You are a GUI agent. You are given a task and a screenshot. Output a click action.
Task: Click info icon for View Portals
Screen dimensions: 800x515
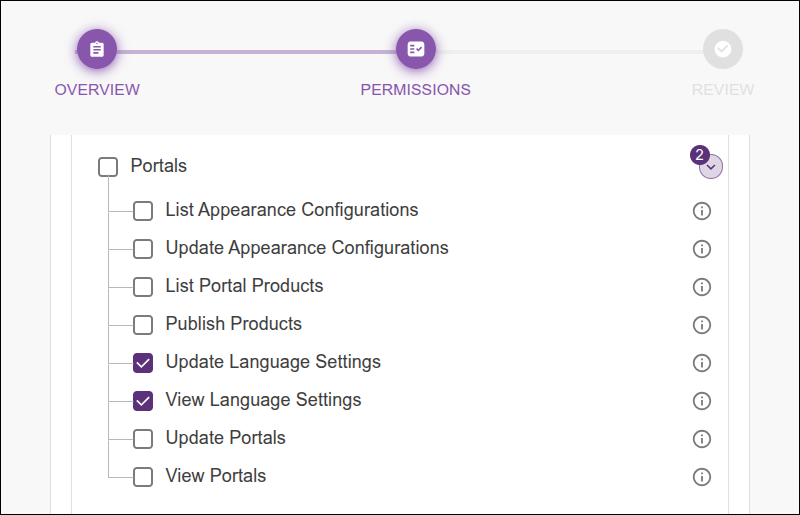[x=702, y=477]
